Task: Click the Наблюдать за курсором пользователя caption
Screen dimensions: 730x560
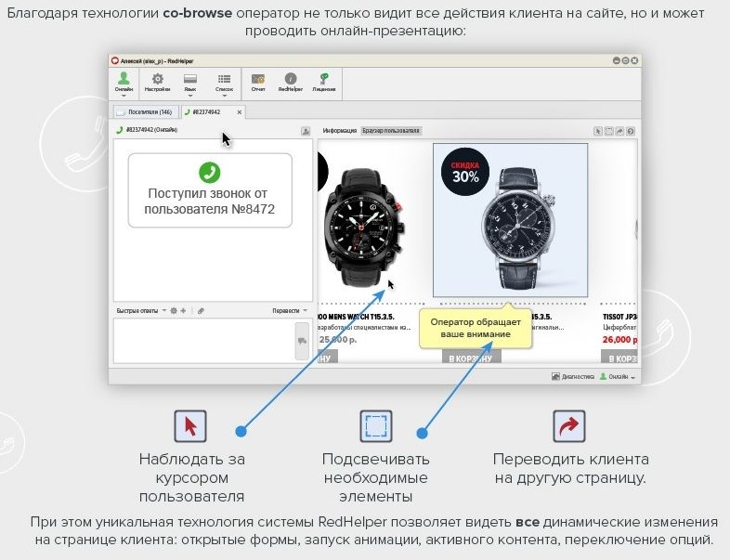Action: coord(192,477)
